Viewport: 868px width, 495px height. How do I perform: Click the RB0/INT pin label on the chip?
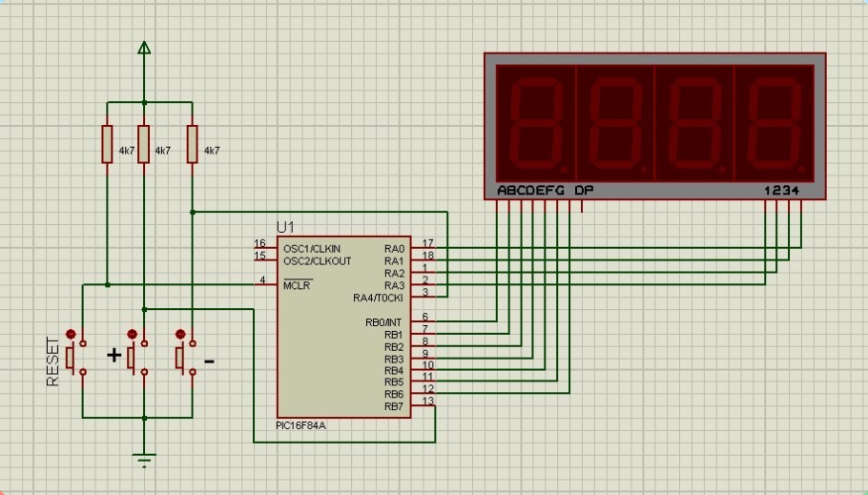[x=384, y=322]
